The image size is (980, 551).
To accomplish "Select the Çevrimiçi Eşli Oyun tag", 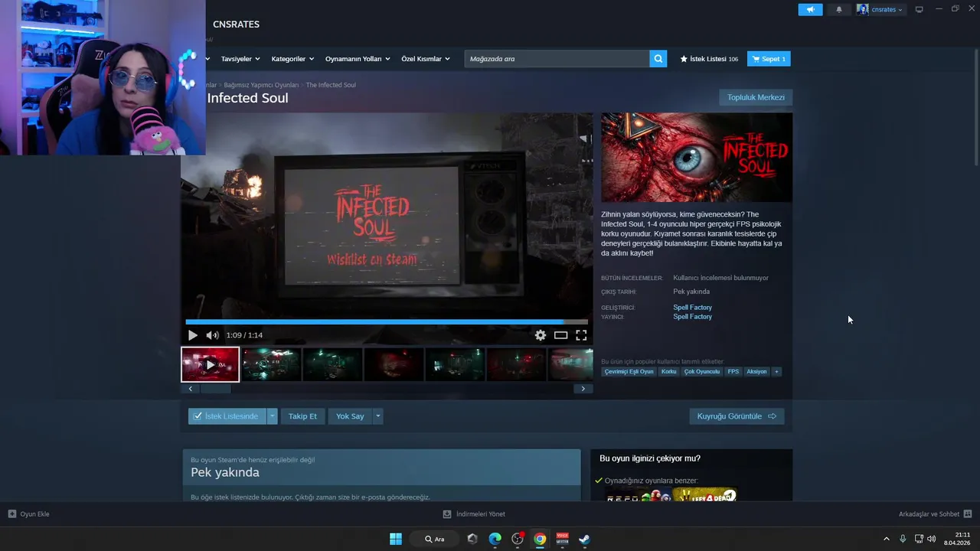I will 629,372.
